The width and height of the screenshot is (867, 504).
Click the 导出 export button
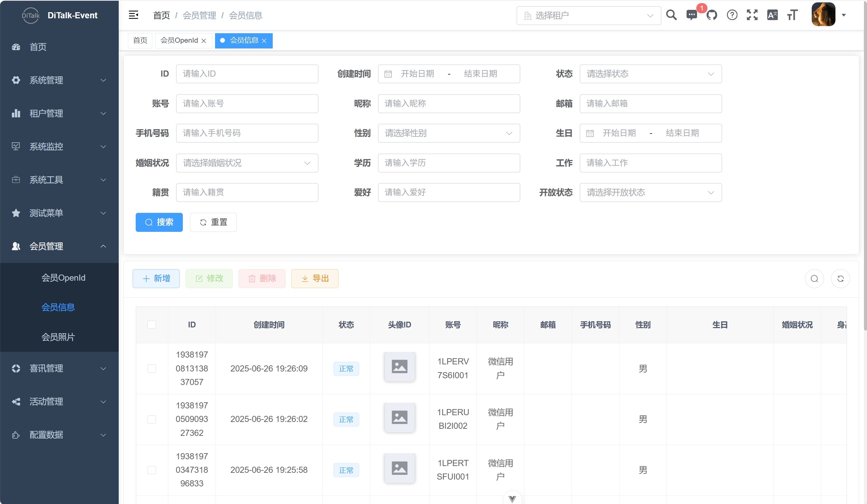coord(314,279)
